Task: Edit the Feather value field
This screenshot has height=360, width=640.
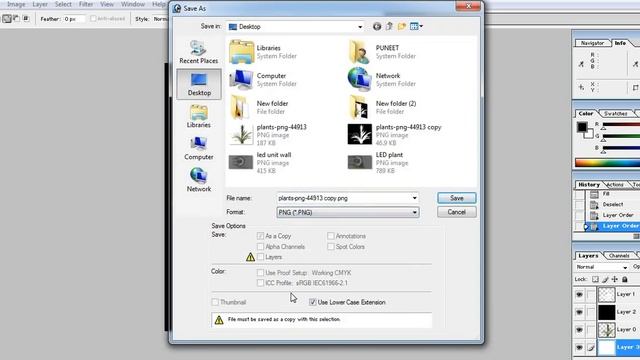Action: (x=74, y=19)
